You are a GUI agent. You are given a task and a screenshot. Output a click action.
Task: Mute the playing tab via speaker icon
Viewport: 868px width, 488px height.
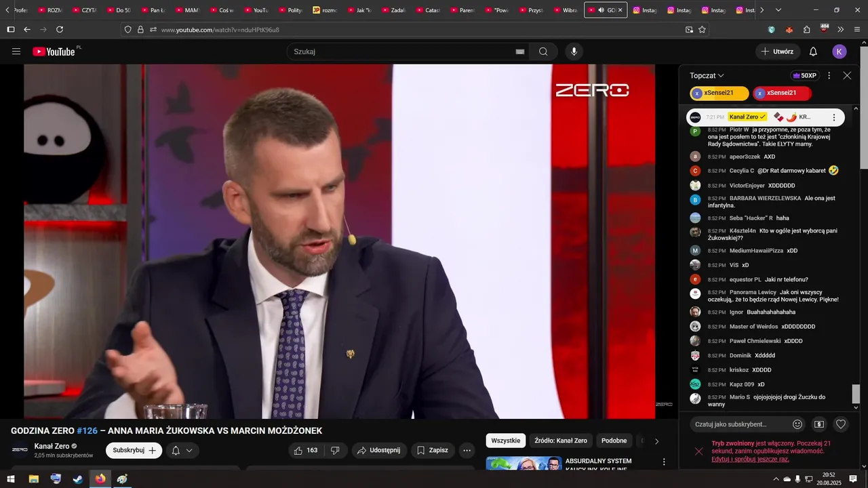tap(601, 10)
